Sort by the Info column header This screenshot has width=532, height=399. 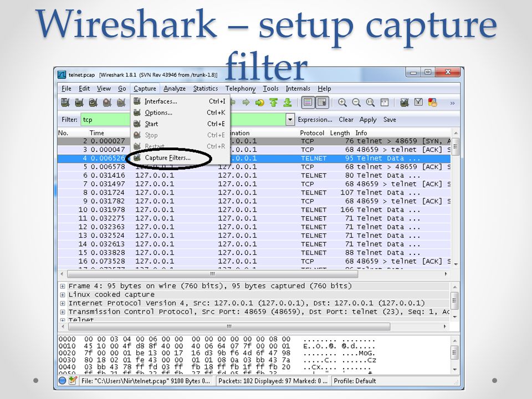pyautogui.click(x=361, y=132)
